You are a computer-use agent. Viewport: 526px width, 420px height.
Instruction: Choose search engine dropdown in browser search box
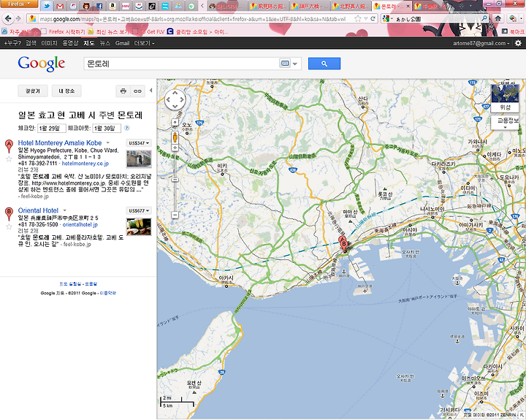(387, 18)
